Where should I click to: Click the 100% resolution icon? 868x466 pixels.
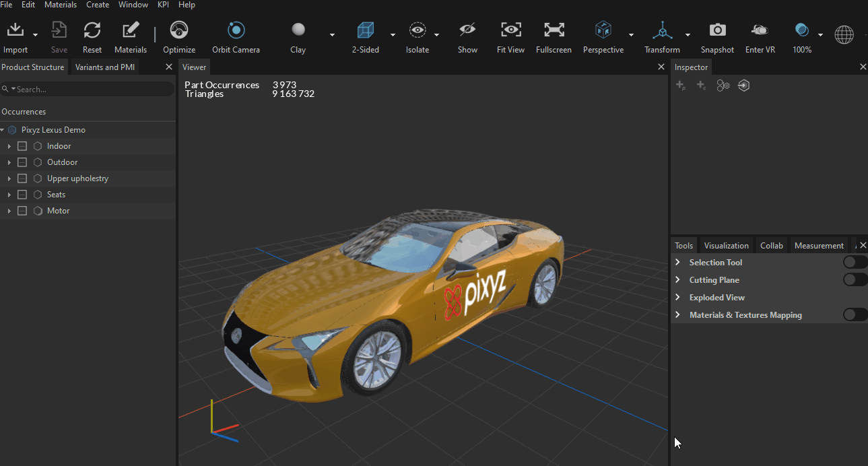pos(802,30)
